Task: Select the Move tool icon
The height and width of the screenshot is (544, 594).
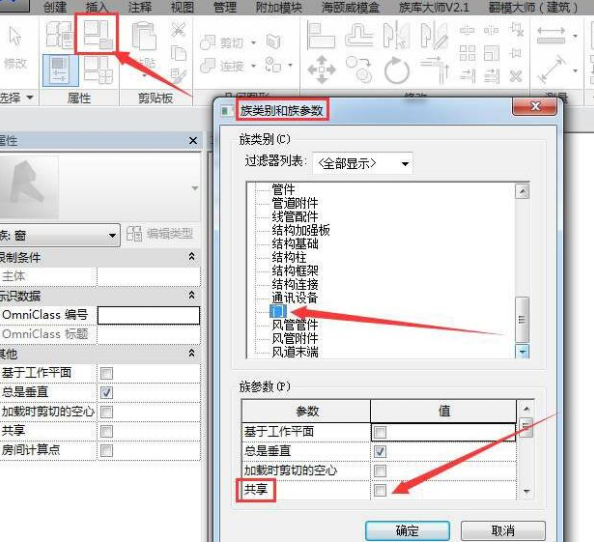Action: pos(321,70)
